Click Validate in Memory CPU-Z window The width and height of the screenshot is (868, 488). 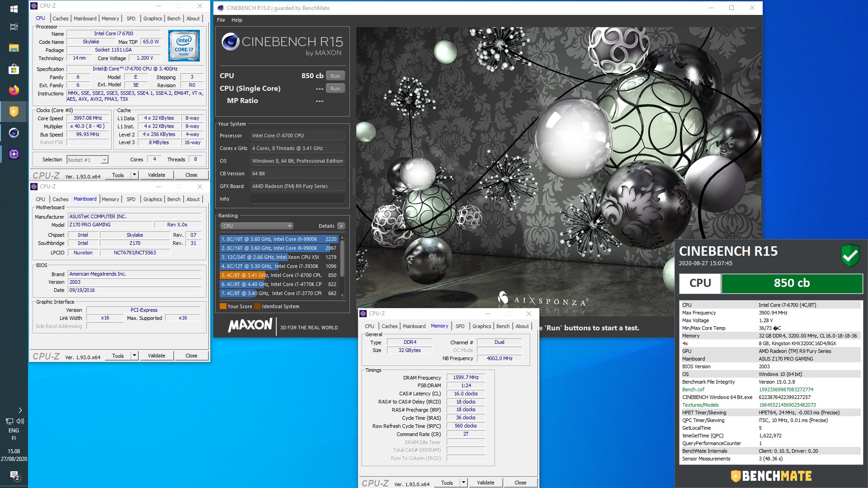point(486,483)
